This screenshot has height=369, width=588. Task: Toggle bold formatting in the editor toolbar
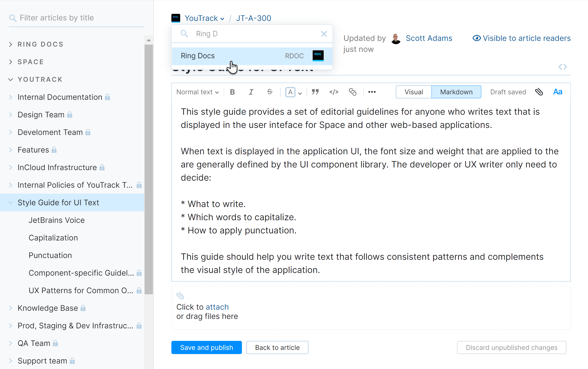click(232, 92)
